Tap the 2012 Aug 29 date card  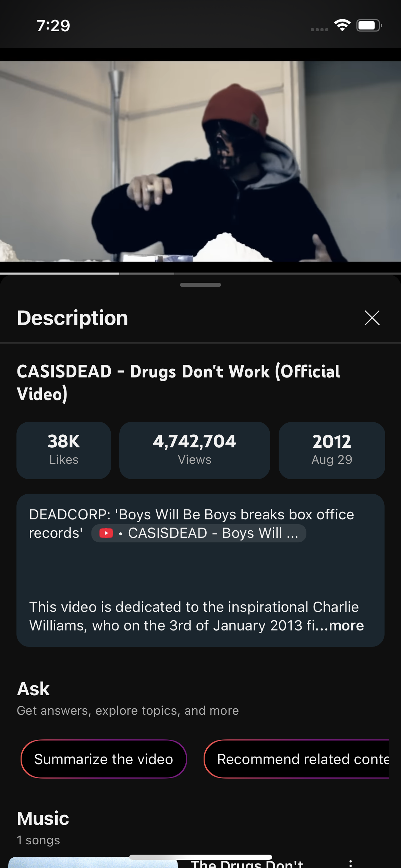click(x=332, y=450)
